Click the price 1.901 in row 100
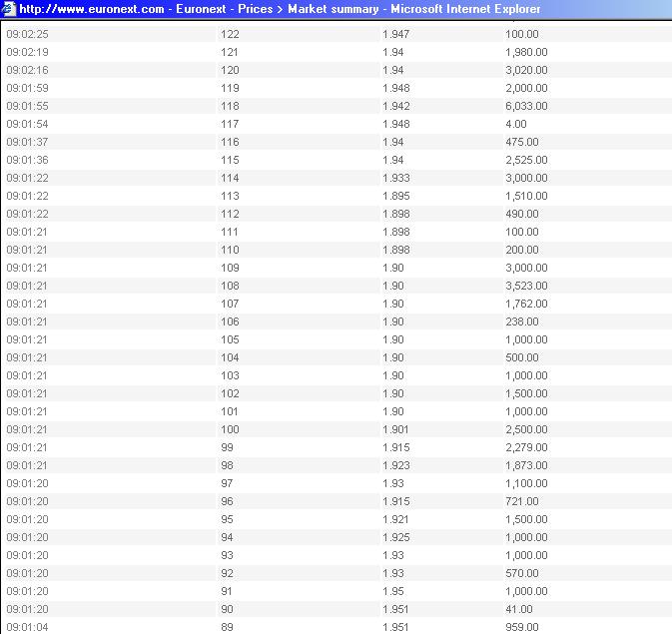Viewport: 672px width, 634px height. coord(395,430)
